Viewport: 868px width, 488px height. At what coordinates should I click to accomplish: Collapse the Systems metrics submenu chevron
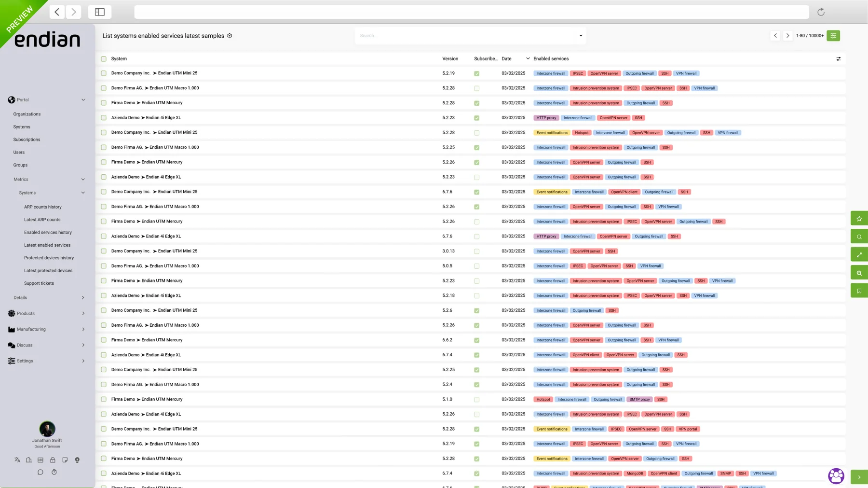point(83,193)
